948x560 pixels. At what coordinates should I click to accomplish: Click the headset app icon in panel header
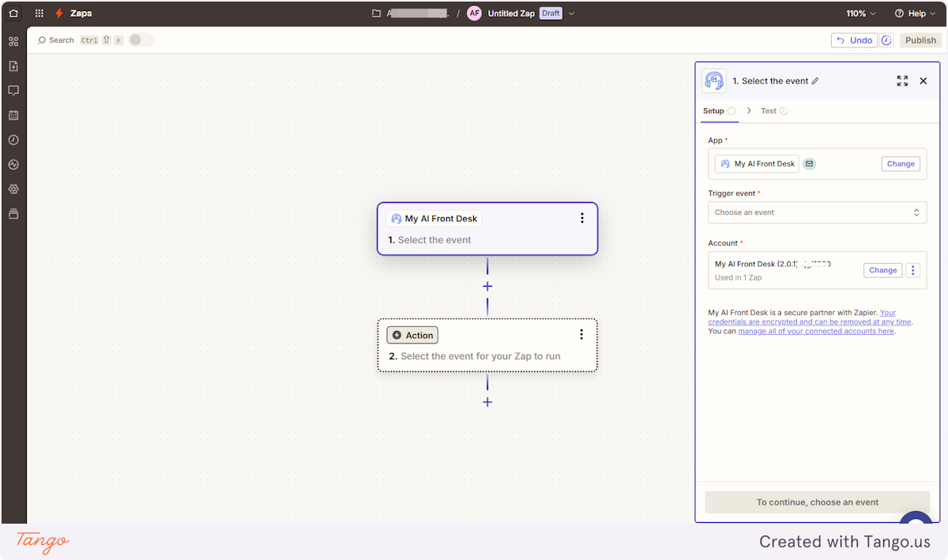point(714,81)
